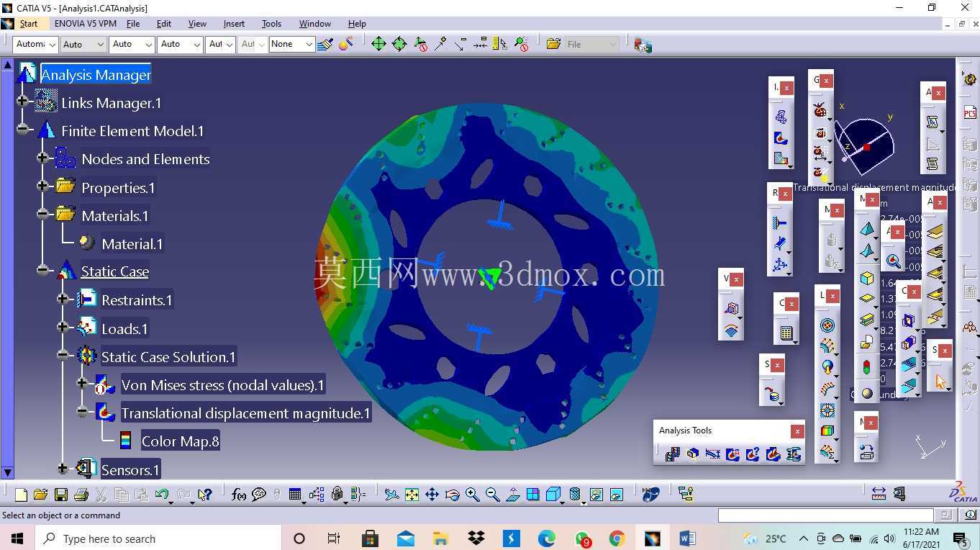Viewport: 980px width, 550px height.
Task: Open the Start menu in CATIA menubar
Action: (29, 24)
